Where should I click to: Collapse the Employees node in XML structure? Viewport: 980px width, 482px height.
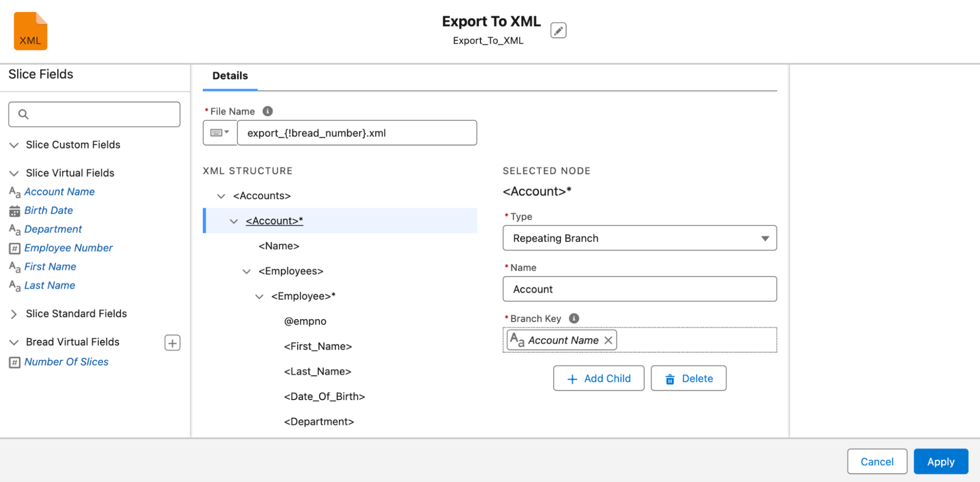click(x=246, y=271)
